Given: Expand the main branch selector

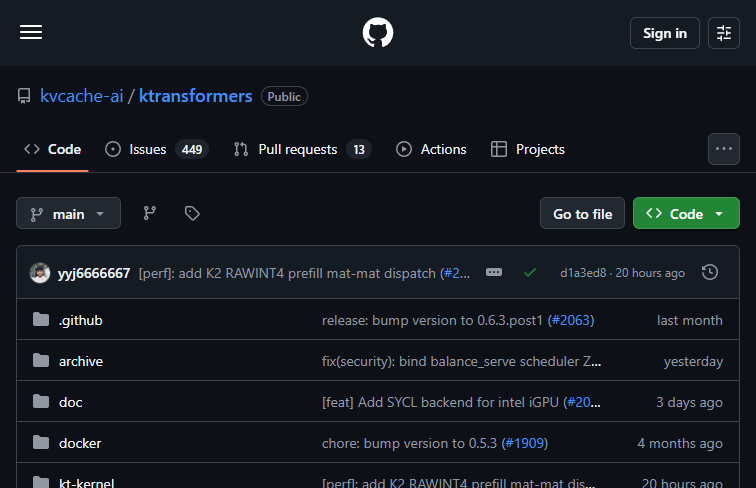Looking at the screenshot, I should click(68, 213).
